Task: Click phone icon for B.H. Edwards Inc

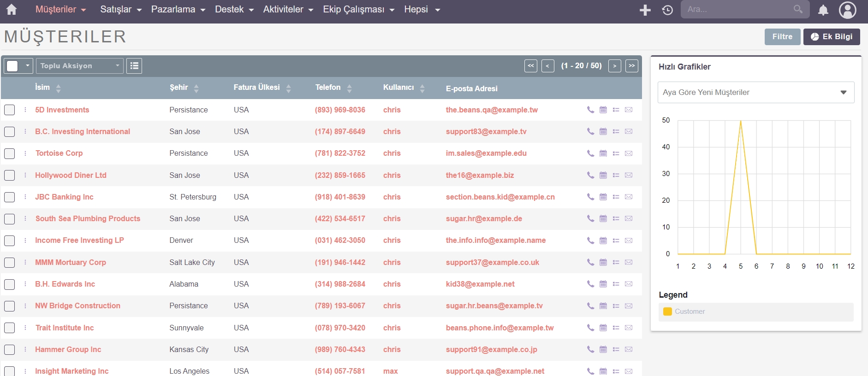Action: click(x=590, y=284)
